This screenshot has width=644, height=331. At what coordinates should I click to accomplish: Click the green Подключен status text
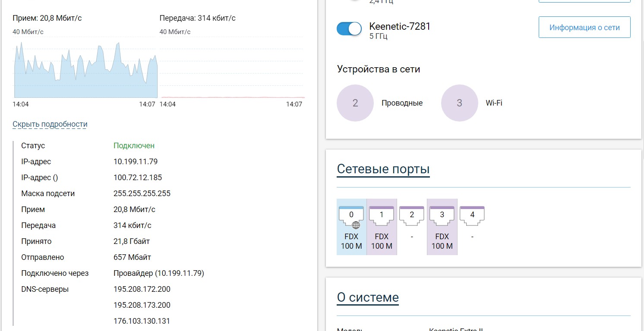point(134,146)
